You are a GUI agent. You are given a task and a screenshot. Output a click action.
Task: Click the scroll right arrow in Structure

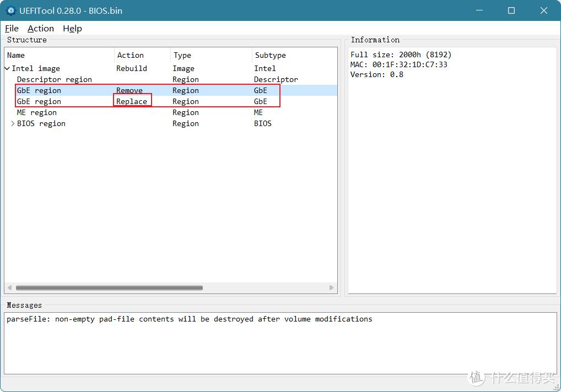[331, 287]
